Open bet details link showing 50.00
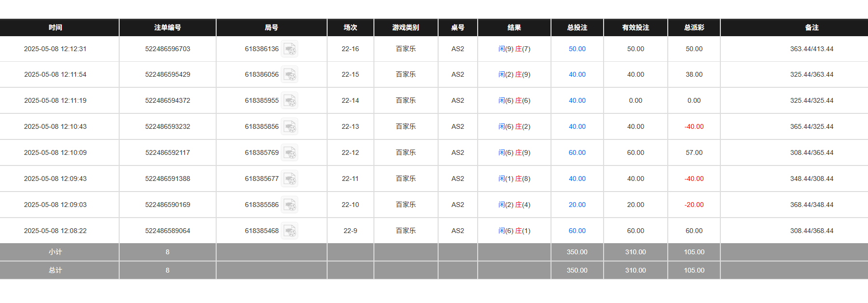This screenshot has width=868, height=303. [577, 49]
